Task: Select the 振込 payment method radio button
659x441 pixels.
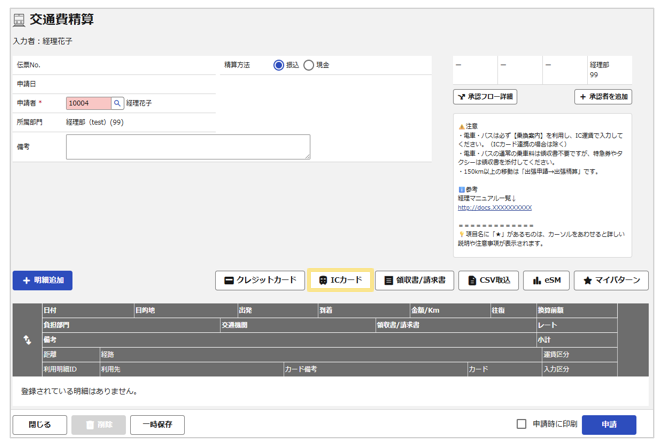Action: (278, 65)
